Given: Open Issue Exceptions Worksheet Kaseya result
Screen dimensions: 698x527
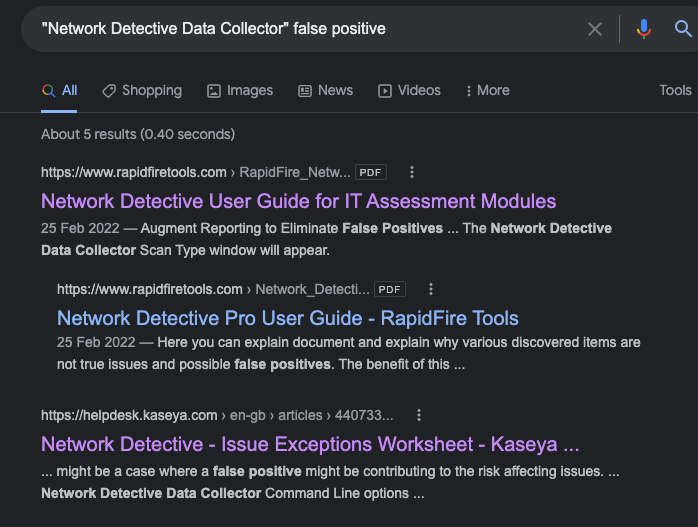Looking at the screenshot, I should tap(310, 444).
